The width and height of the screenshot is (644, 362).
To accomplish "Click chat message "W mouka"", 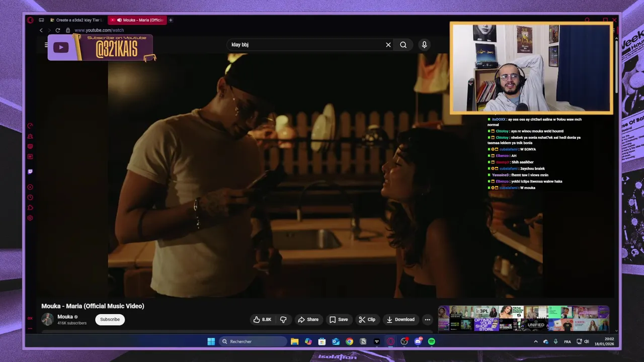I will (528, 188).
